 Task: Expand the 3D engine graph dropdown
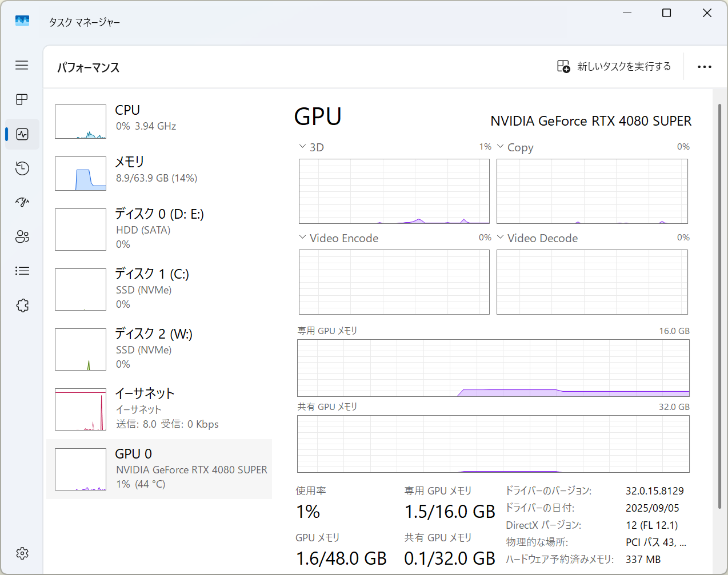(311, 147)
